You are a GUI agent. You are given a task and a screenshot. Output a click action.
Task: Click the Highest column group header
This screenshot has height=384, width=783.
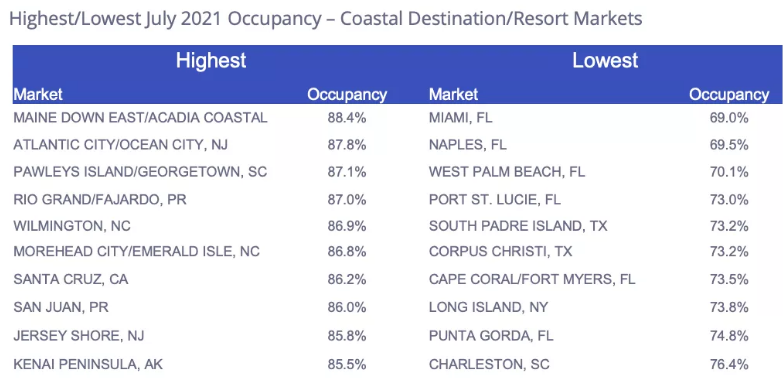[211, 61]
